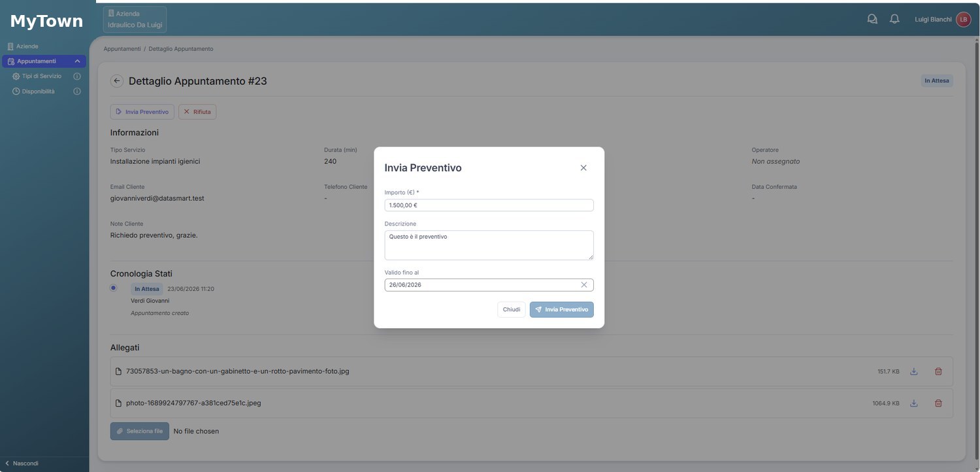Click the Rifiuta button
Image resolution: width=980 pixels, height=472 pixels.
(197, 112)
